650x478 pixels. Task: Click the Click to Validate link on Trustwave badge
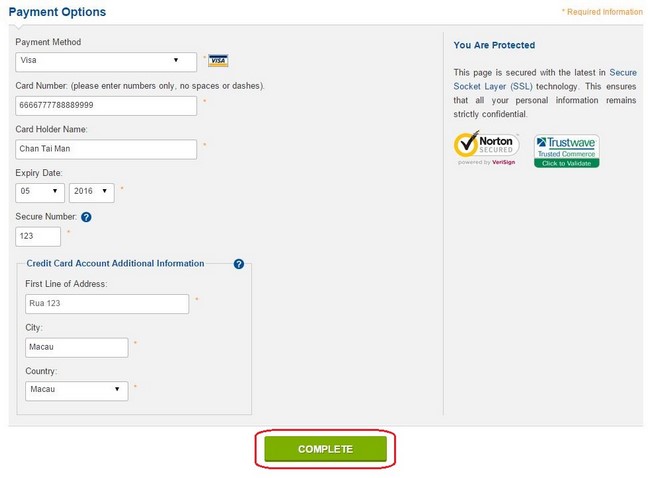567,163
